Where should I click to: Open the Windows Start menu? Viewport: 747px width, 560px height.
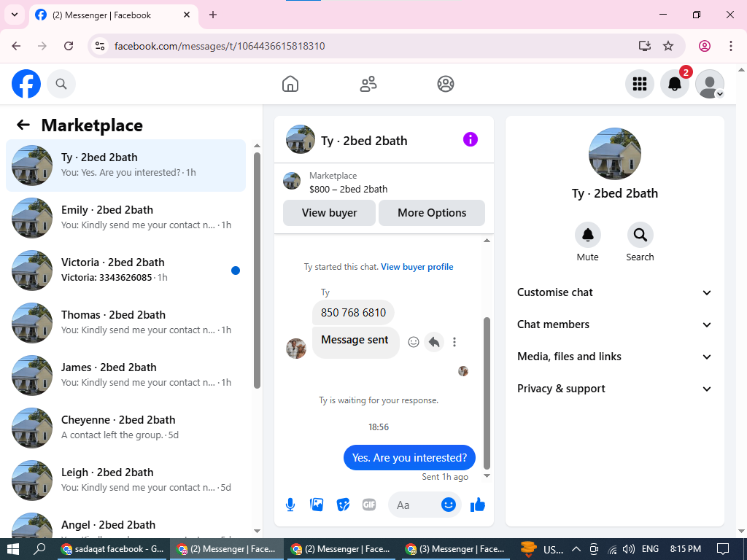pos(13,549)
